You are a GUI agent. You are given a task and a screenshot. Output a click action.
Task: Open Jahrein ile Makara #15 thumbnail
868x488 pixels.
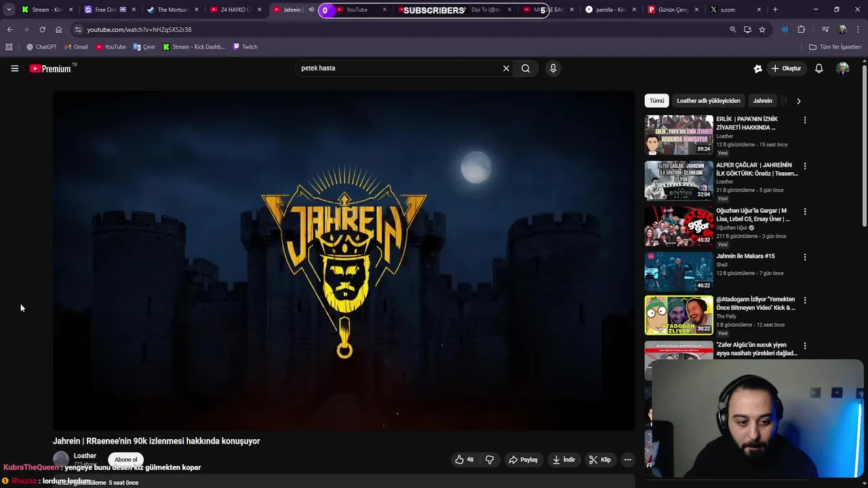tap(679, 272)
